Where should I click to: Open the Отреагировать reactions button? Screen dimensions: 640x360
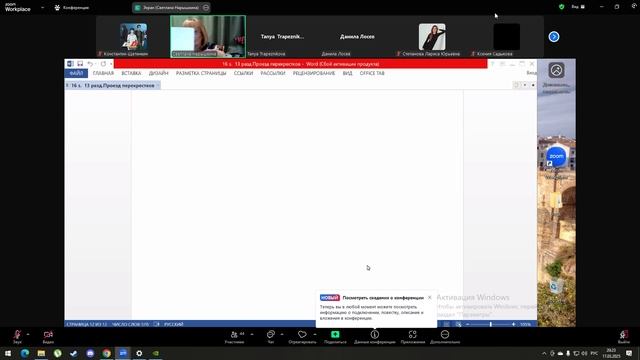302,337
